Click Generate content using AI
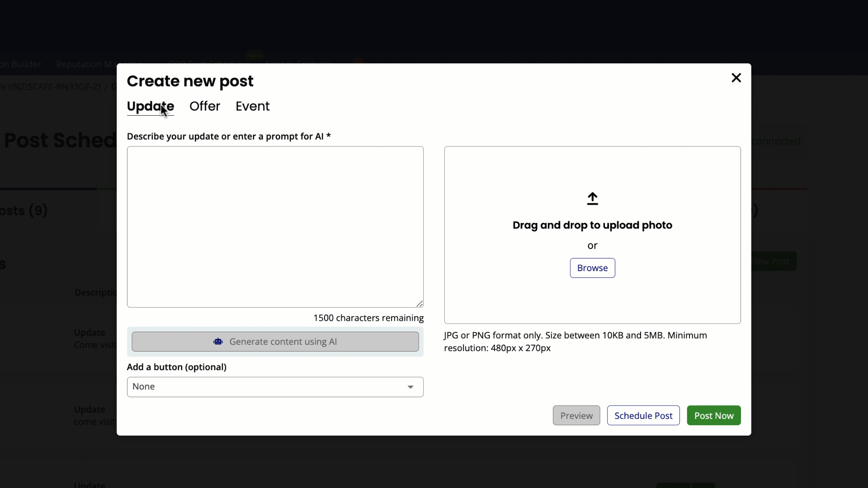 275,342
